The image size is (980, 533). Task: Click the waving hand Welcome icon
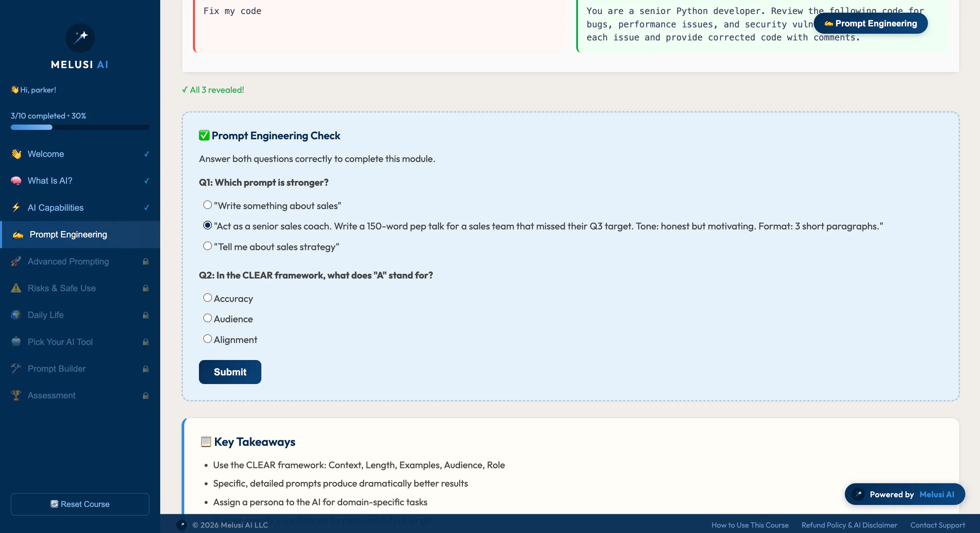(16, 154)
